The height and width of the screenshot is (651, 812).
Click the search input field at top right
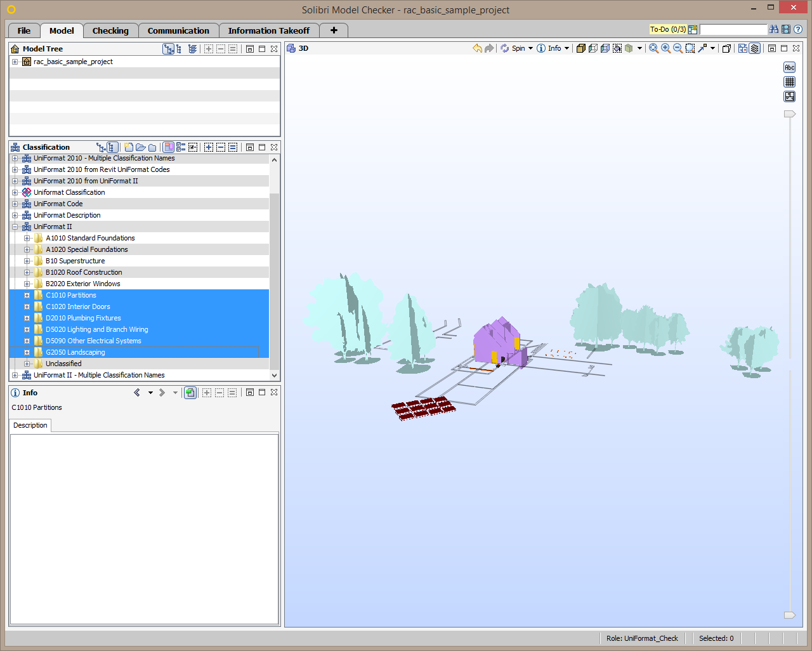click(733, 29)
